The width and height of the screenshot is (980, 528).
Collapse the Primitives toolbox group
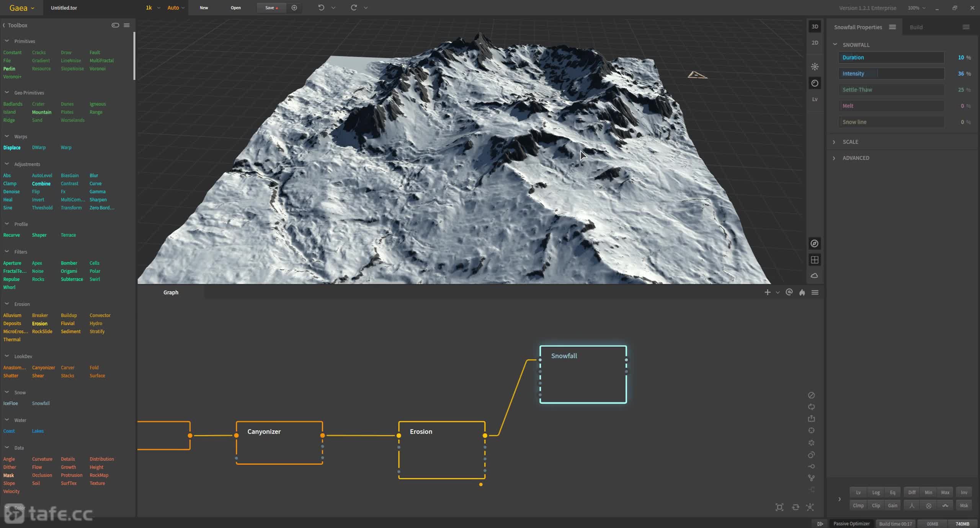click(x=7, y=41)
